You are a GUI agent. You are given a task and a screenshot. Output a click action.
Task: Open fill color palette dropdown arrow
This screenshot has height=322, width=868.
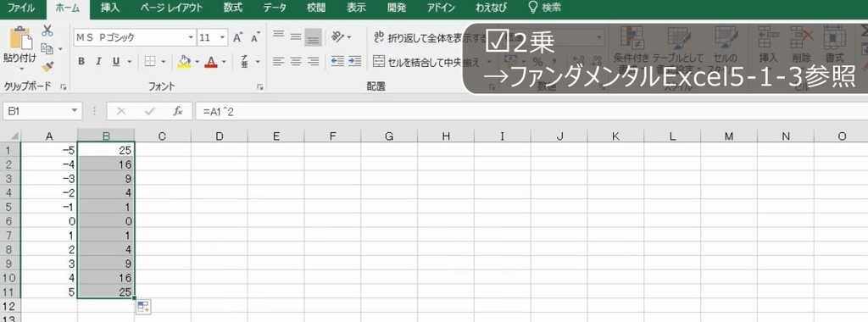197,61
